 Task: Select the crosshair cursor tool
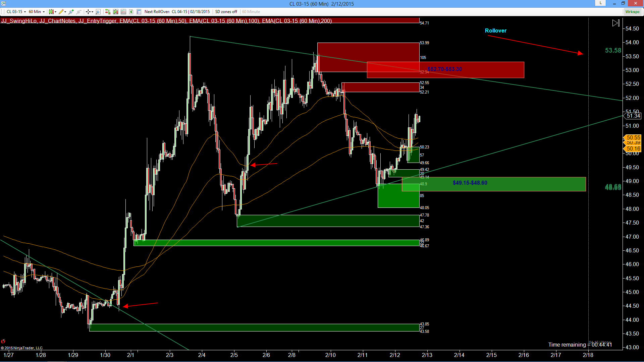click(x=89, y=12)
